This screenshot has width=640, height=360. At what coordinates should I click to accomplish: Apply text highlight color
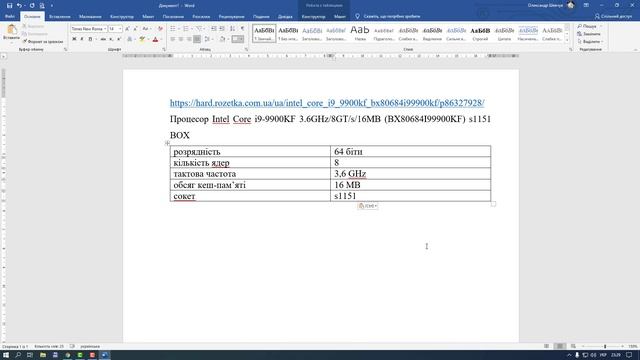[x=142, y=39]
